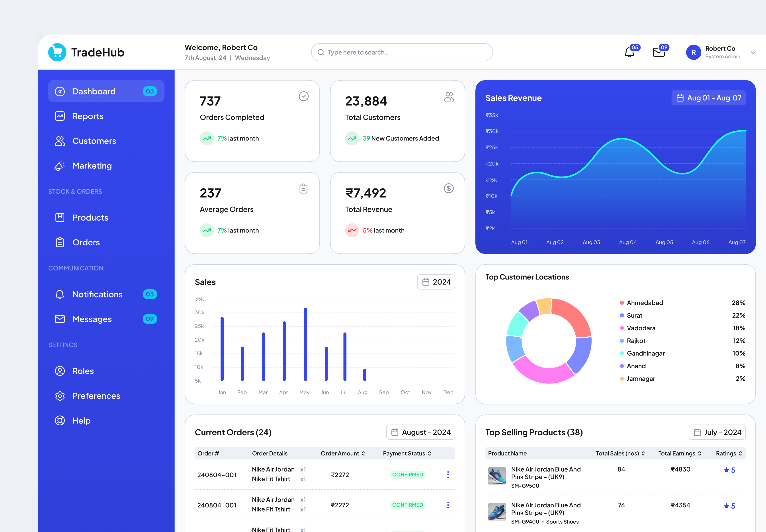Image resolution: width=766 pixels, height=532 pixels.
Task: Open order 240804-001 options menu
Action: tap(448, 474)
